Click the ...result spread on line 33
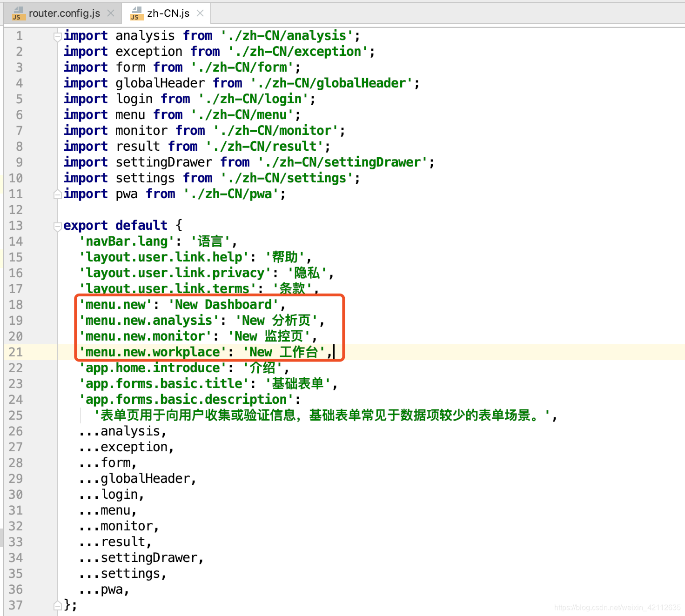The width and height of the screenshot is (685, 616). pos(112,542)
